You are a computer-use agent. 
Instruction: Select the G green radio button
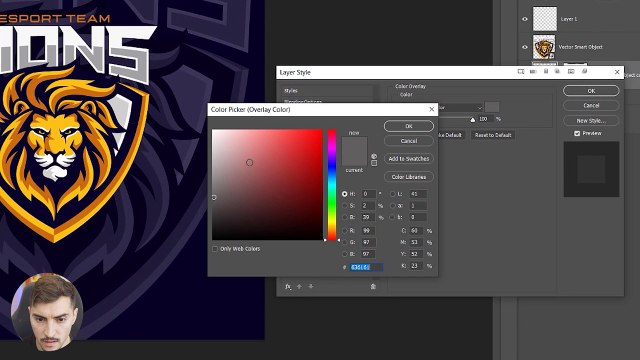pos(344,242)
